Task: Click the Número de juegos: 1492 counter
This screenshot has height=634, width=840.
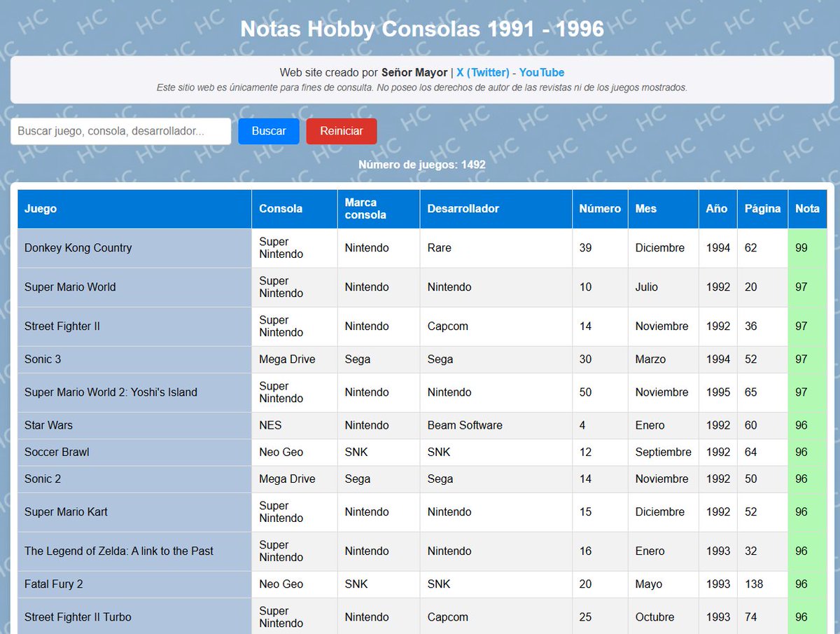Action: click(x=422, y=165)
